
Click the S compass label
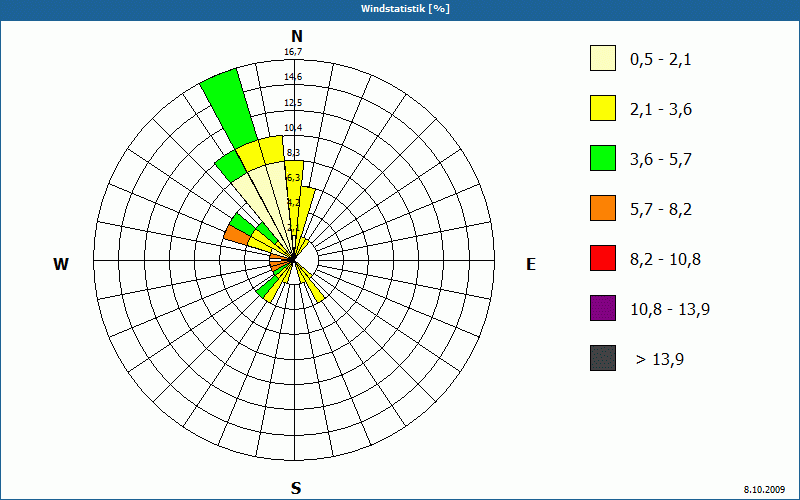(x=296, y=489)
